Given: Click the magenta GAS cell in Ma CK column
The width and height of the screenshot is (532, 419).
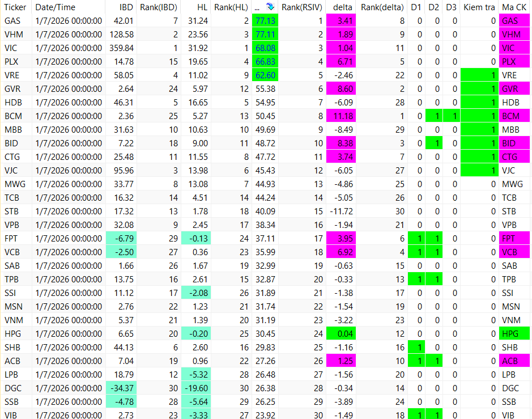Looking at the screenshot, I should [x=514, y=21].
